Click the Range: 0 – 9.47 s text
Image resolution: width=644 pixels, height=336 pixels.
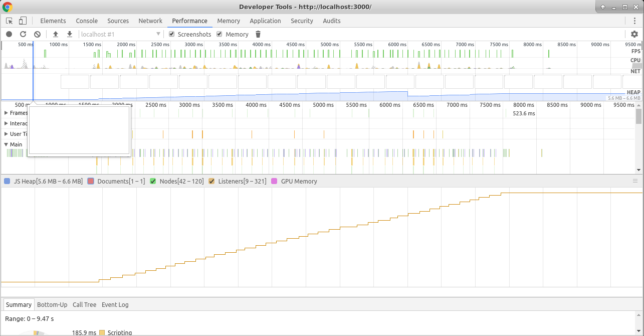tap(30, 318)
